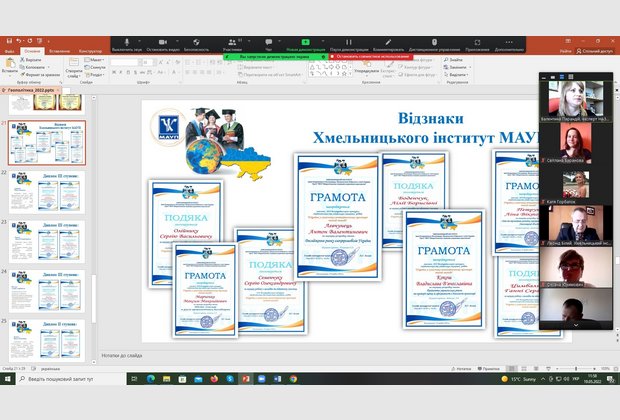Open the Home ribbon tab
620x420 pixels.
(32, 50)
